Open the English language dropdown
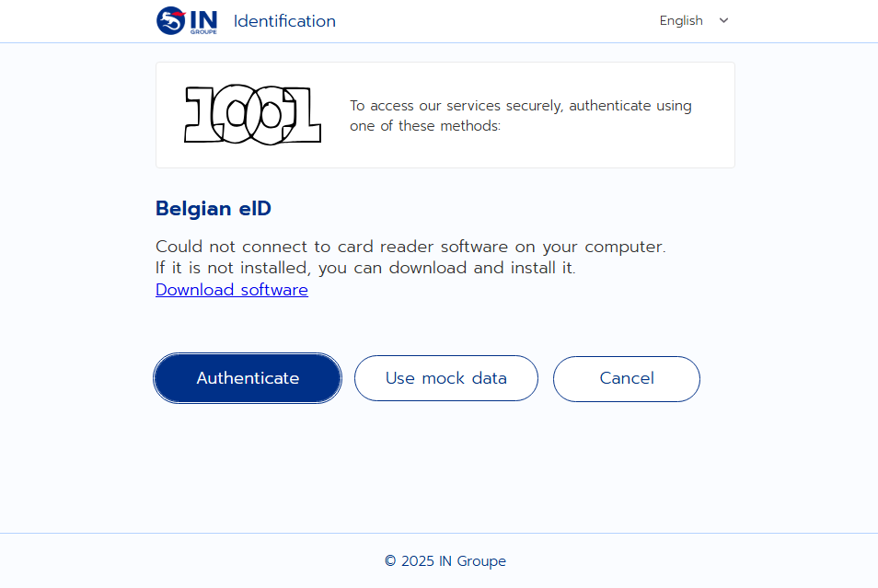878x588 pixels. pyautogui.click(x=693, y=20)
